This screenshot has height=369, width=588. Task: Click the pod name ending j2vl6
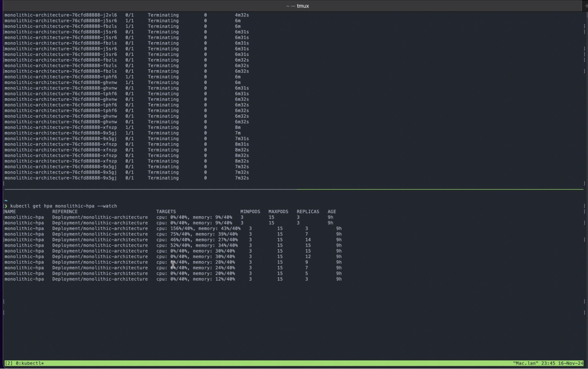pyautogui.click(x=61, y=15)
